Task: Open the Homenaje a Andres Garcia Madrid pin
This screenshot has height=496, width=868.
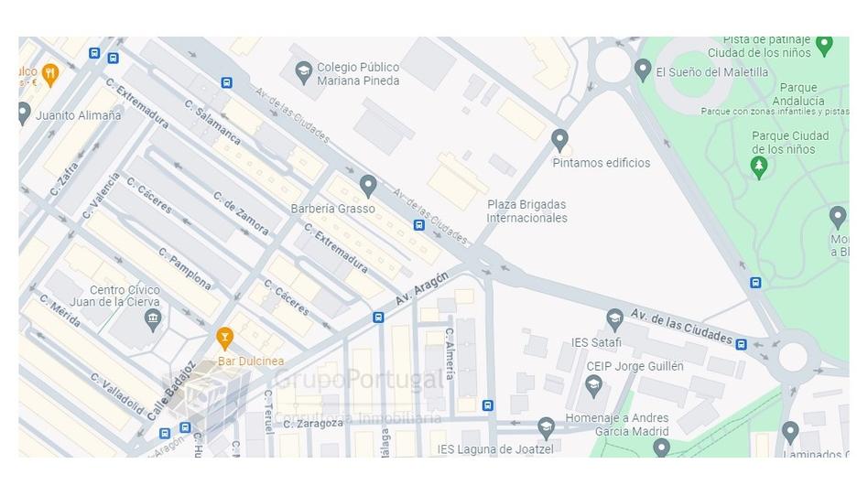Action: pos(661,447)
